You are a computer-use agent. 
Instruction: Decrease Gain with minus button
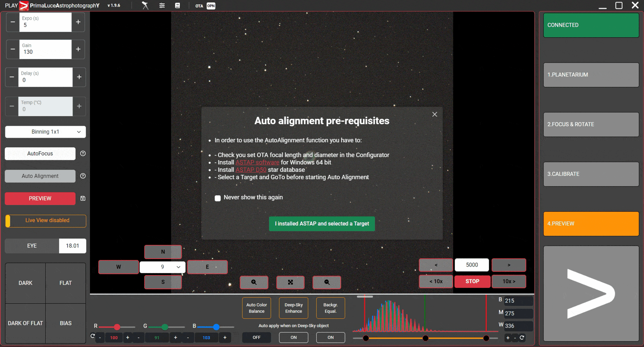(x=13, y=49)
